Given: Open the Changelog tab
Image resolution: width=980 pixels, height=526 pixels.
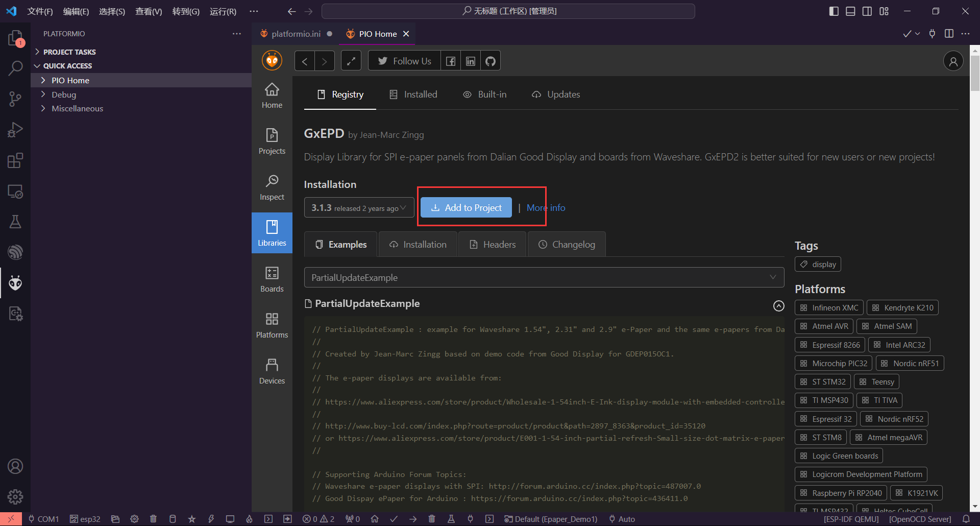Looking at the screenshot, I should pos(567,245).
